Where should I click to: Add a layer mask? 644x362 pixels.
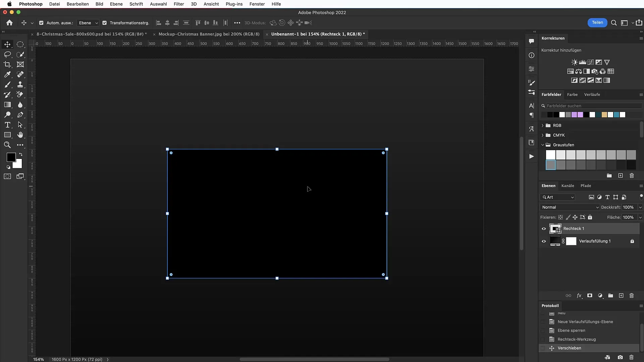coord(590,296)
